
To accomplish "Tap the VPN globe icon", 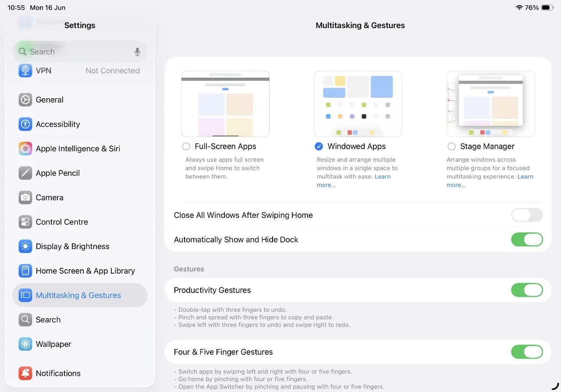I will coord(25,71).
